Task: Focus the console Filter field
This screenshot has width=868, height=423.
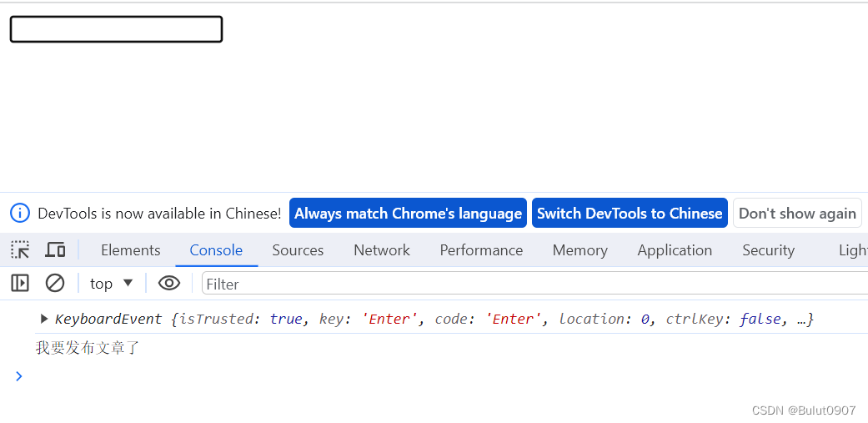Action: coord(534,284)
